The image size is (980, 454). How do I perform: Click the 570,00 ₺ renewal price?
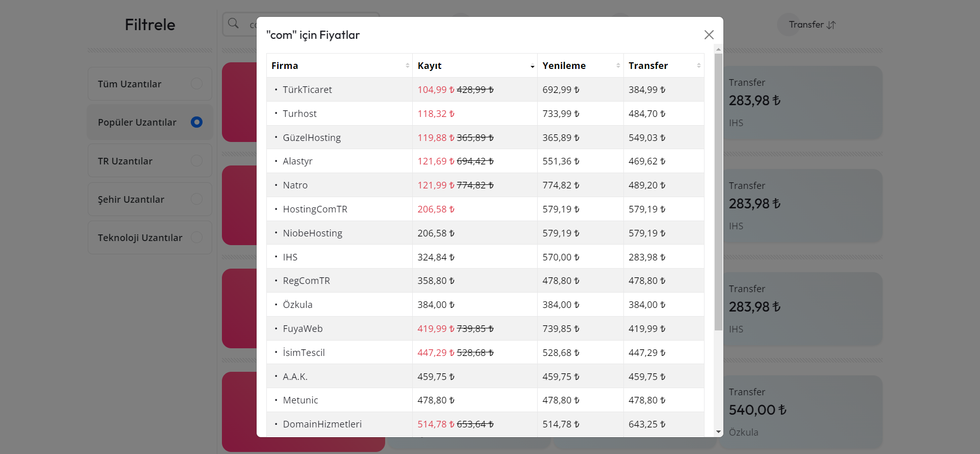coord(561,257)
